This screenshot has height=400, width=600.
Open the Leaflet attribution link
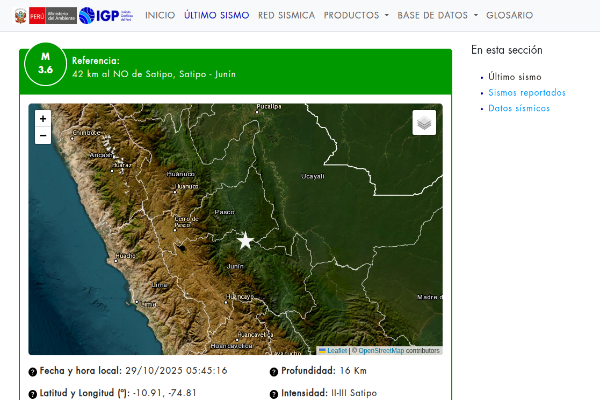tap(337, 351)
